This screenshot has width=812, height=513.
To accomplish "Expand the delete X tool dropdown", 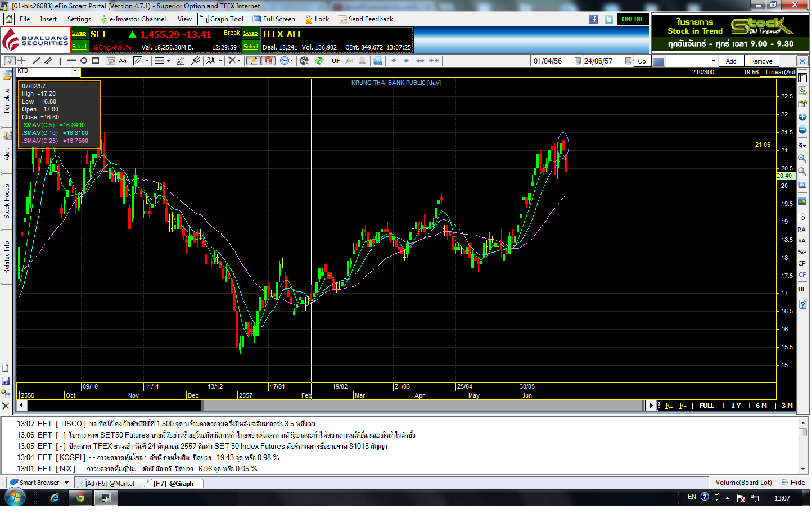I will [x=239, y=61].
